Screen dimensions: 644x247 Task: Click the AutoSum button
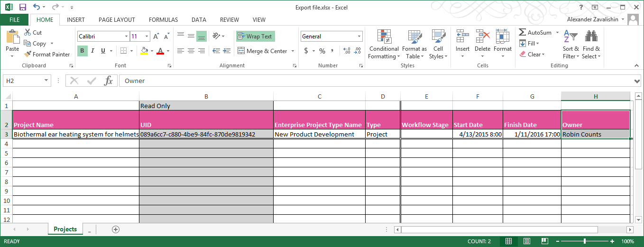pyautogui.click(x=535, y=33)
